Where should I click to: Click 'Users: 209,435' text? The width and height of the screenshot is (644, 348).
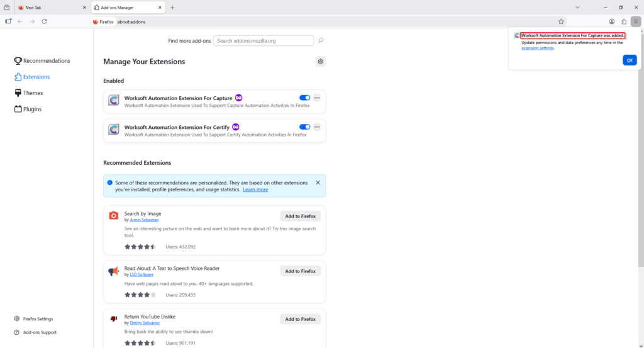pyautogui.click(x=180, y=295)
